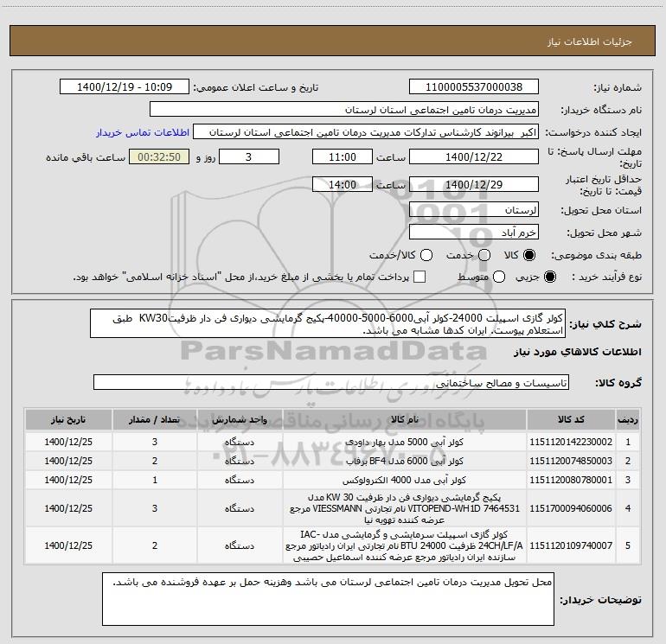This screenshot has width=666, height=644.
Task: Toggle the اسناد خزانه اسلامی payment checkbox
Action: pyautogui.click(x=419, y=277)
